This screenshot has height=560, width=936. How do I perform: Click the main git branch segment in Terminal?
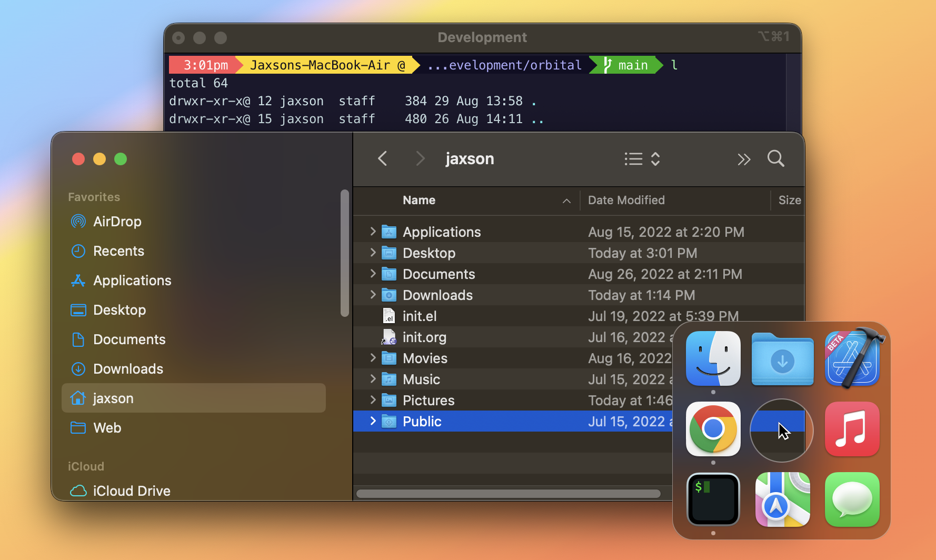[x=626, y=65]
